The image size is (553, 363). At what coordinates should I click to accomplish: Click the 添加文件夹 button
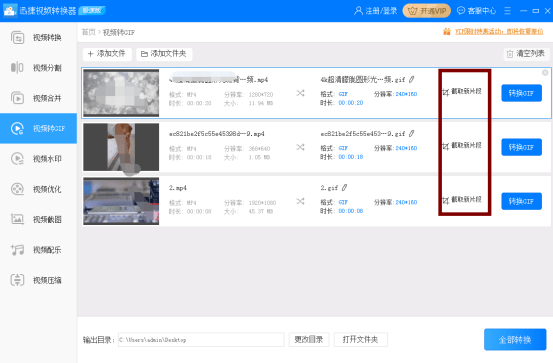click(164, 54)
